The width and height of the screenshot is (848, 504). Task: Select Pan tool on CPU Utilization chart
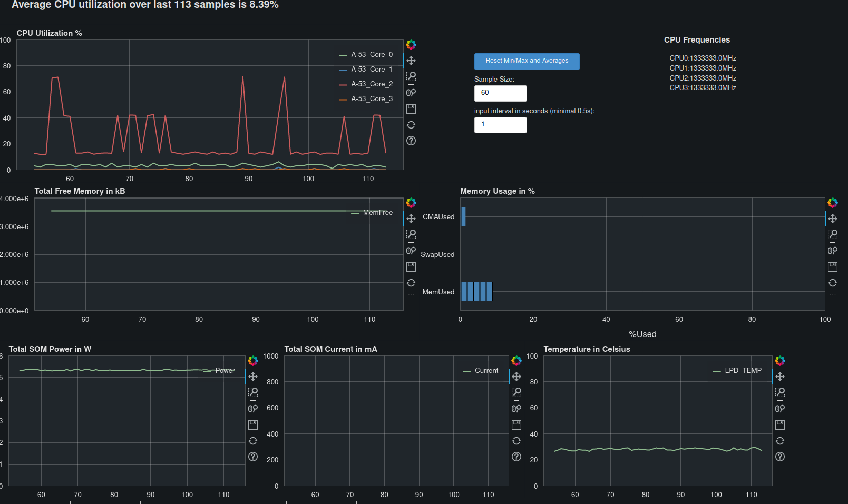pos(411,61)
